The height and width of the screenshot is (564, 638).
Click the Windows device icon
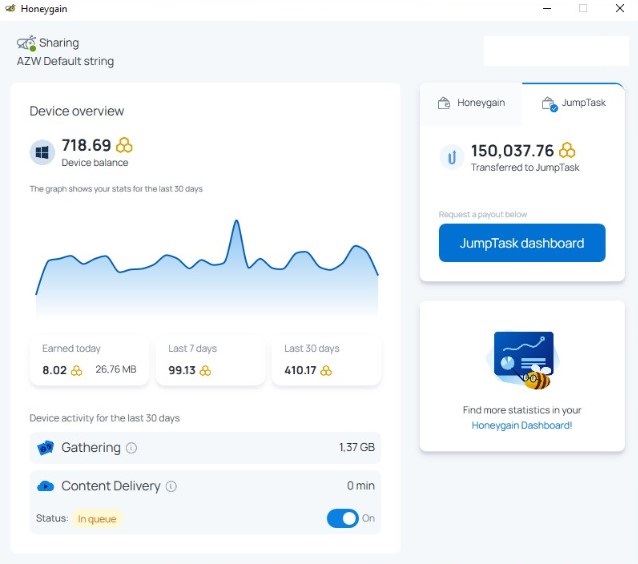(x=42, y=153)
